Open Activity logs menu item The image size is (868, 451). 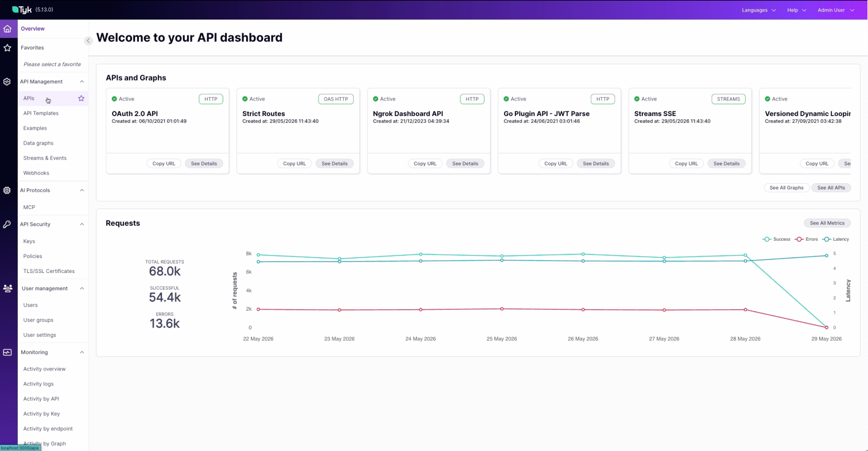[x=38, y=384]
